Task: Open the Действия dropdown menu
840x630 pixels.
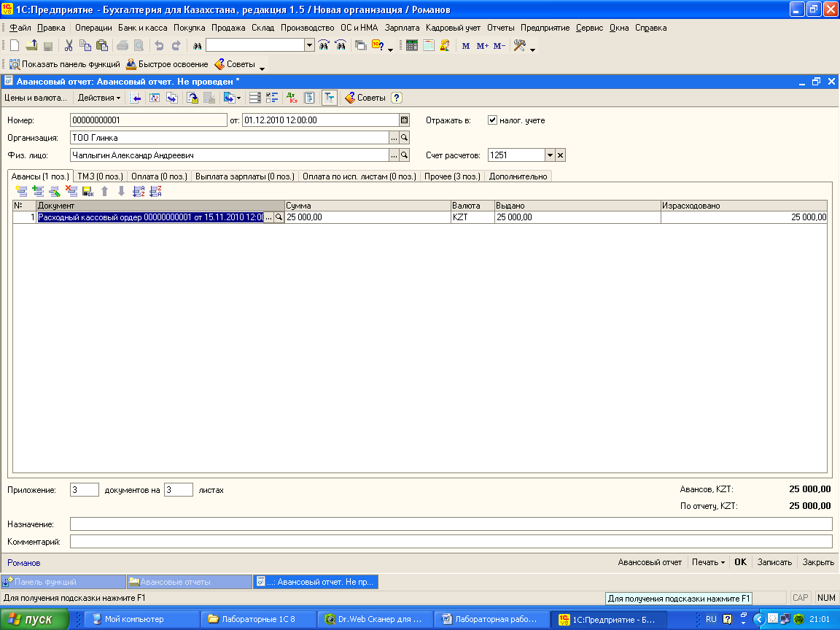Action: point(99,98)
